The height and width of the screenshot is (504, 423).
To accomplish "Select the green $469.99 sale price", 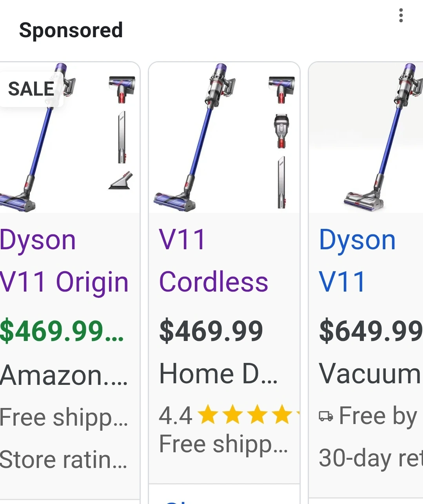I will 62,331.
